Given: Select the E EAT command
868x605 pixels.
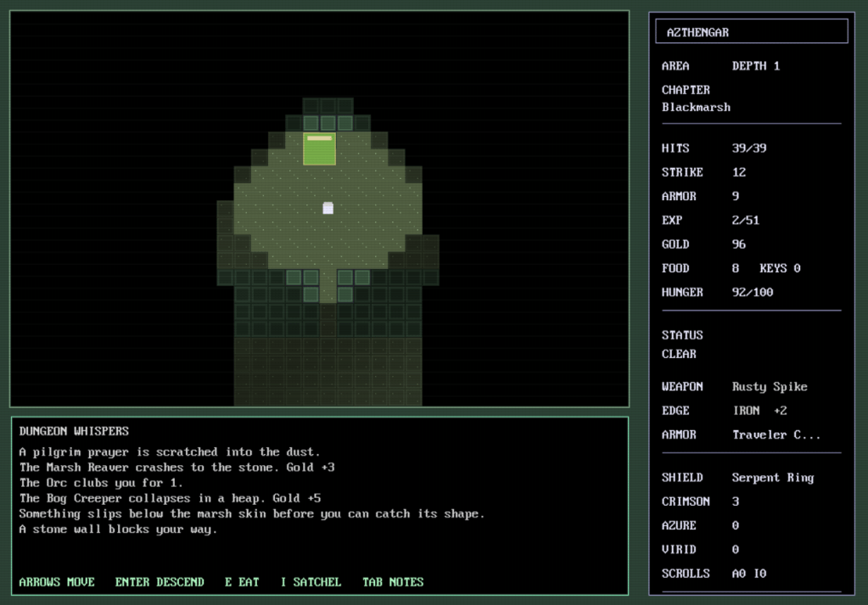Looking at the screenshot, I should (242, 582).
